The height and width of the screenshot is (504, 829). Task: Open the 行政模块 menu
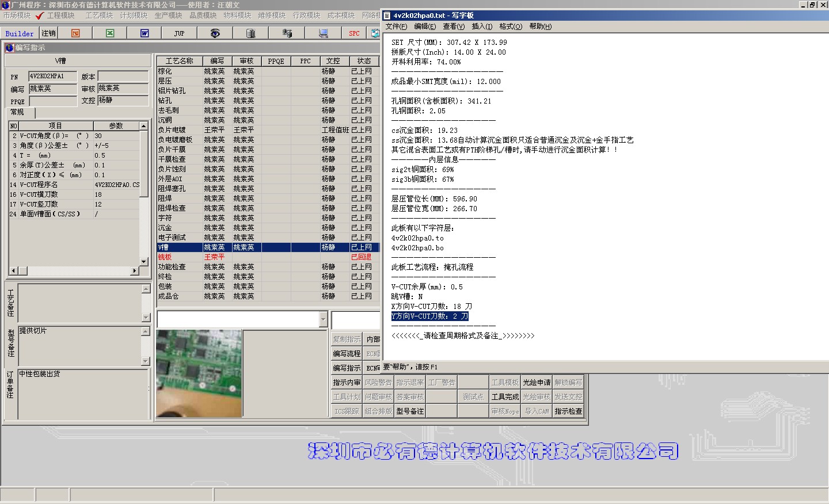tap(306, 16)
